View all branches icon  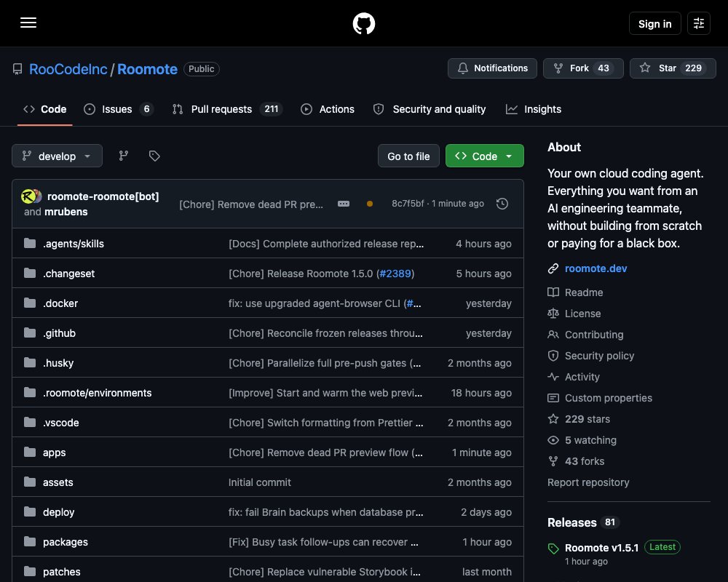[x=124, y=156]
